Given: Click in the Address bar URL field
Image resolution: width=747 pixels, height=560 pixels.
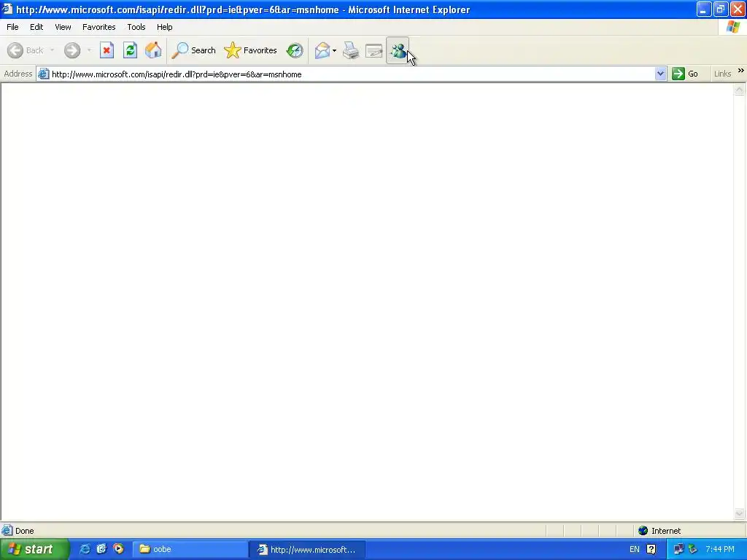Looking at the screenshot, I should (x=352, y=74).
